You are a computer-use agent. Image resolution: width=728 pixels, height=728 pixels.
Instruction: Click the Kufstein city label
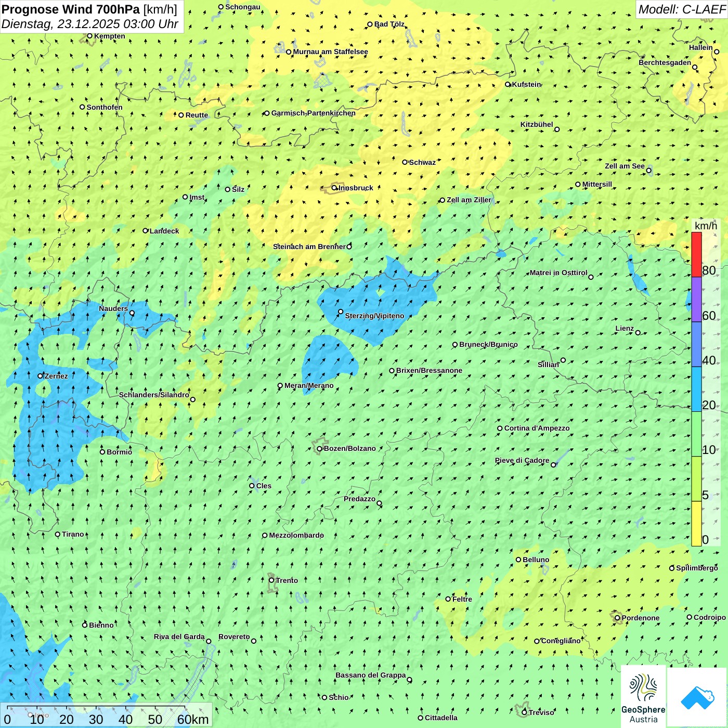coord(526,84)
